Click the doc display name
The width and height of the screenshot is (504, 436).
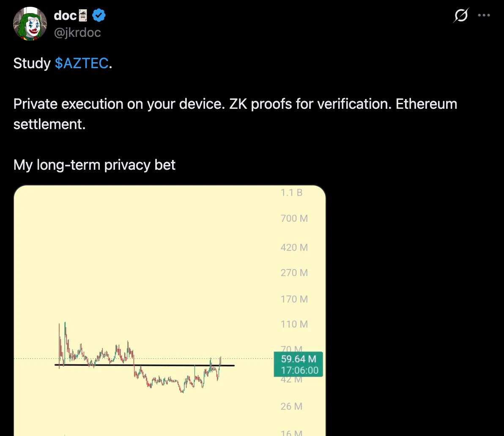[x=65, y=15]
